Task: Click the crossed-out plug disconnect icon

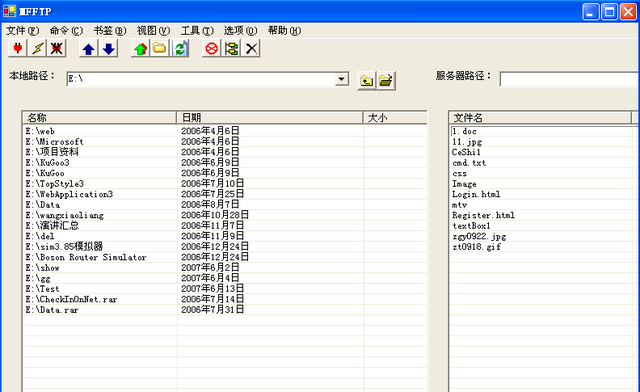Action: [57, 49]
